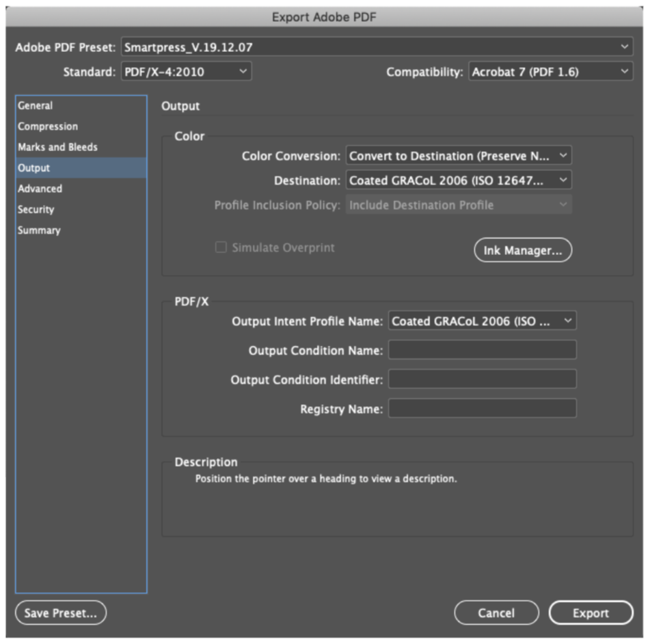The height and width of the screenshot is (644, 648).
Task: Click the Output panel heading
Action: 180,106
